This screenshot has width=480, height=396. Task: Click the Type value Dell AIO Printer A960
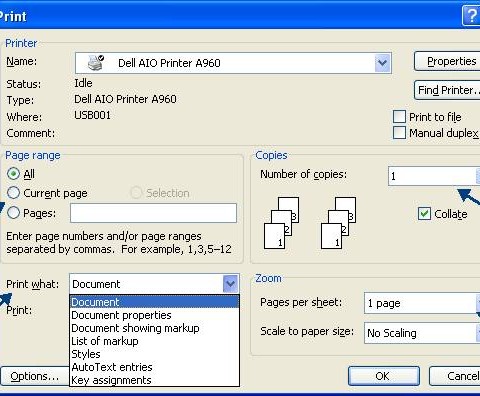point(125,99)
